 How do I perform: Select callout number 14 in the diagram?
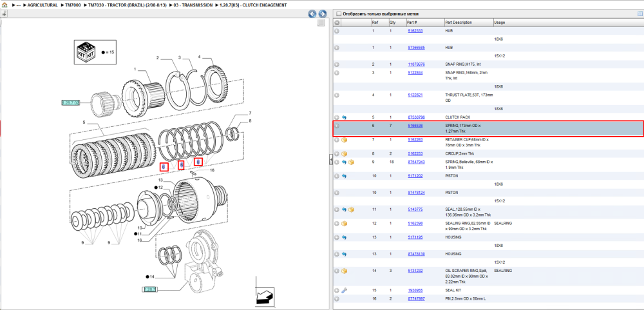tap(152, 276)
